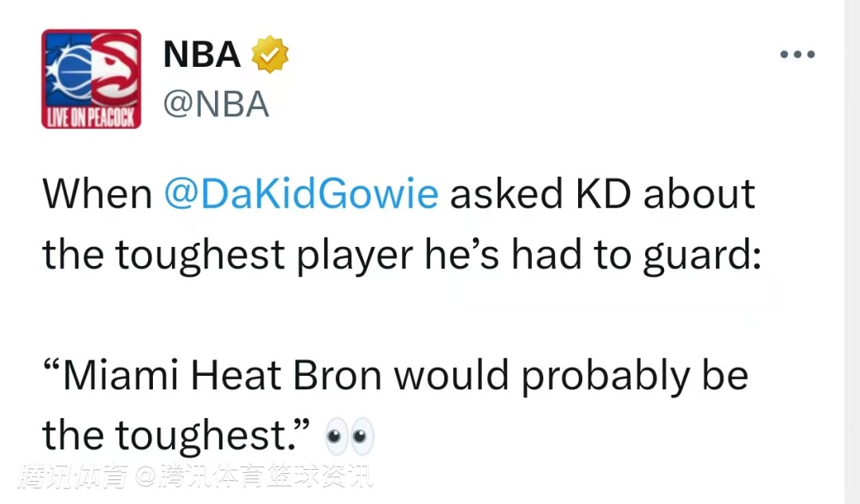This screenshot has height=504, width=860.
Task: Click the word 'When' starting the tweet
Action: (97, 194)
